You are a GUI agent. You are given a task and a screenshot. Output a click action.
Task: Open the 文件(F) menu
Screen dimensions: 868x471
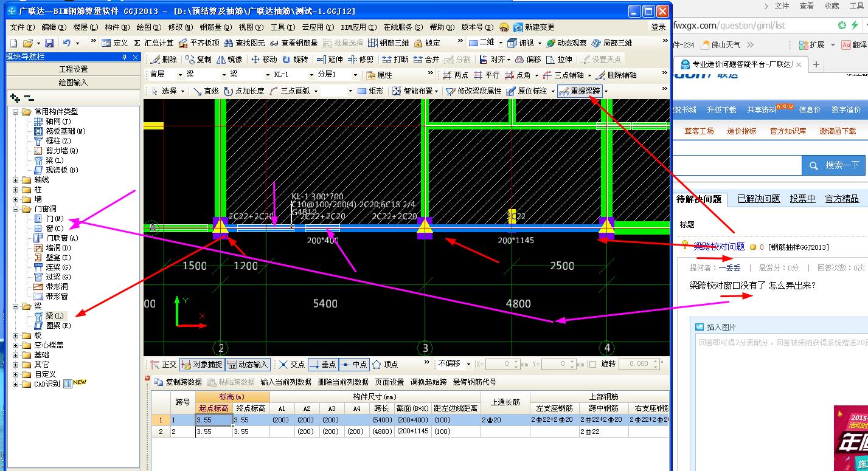[x=22, y=27]
